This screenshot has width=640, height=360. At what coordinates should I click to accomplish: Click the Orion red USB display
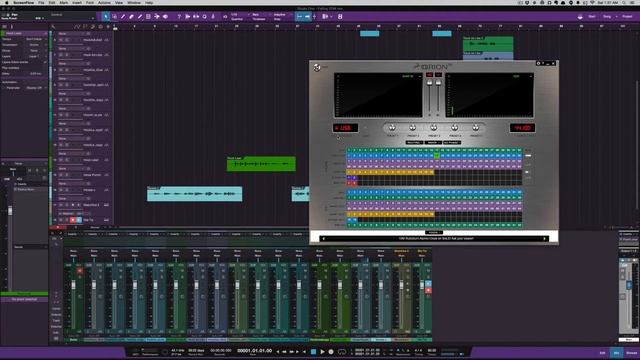pyautogui.click(x=345, y=128)
